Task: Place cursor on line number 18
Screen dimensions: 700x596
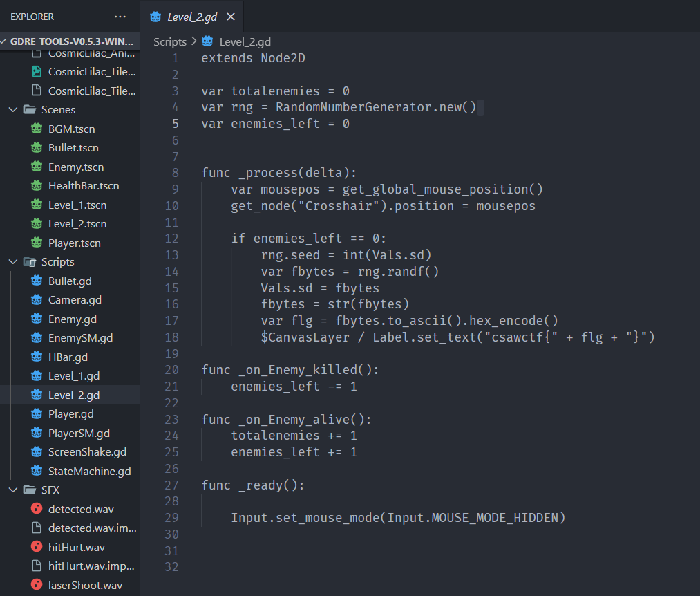Action: (171, 337)
